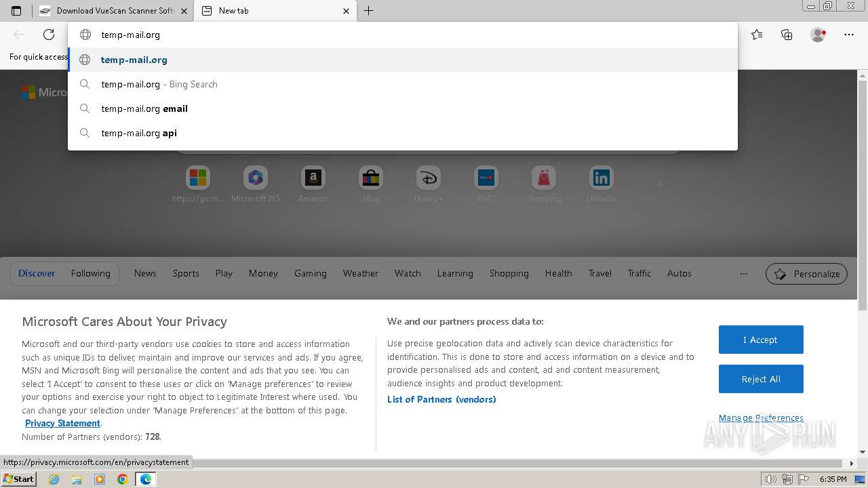
Task: Click the Personalize button
Action: coord(806,274)
